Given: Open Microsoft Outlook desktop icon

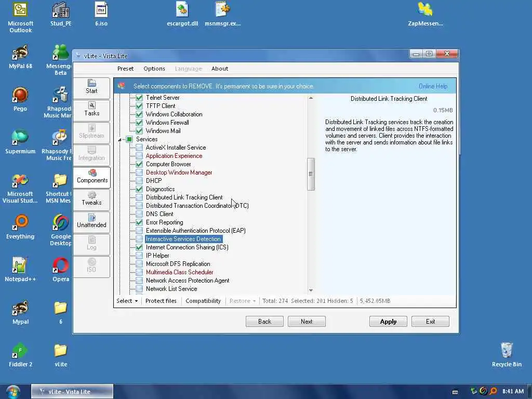Looking at the screenshot, I should pyautogui.click(x=20, y=17).
